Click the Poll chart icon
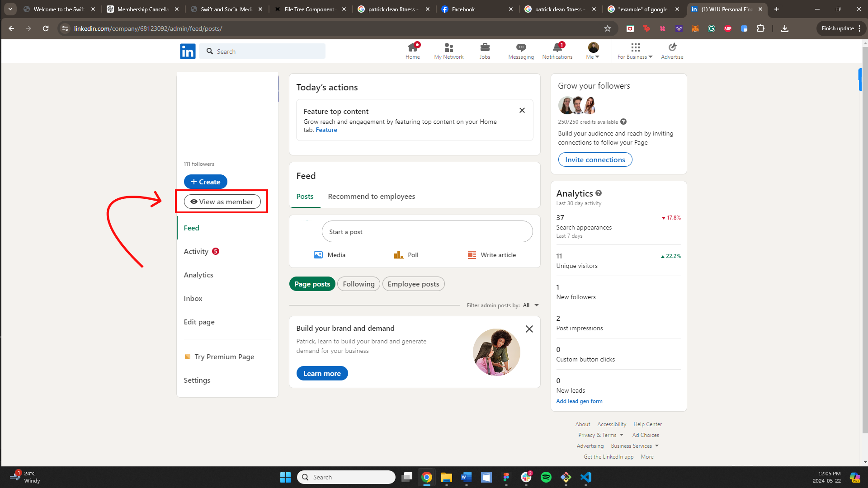The height and width of the screenshot is (488, 868). click(x=398, y=255)
